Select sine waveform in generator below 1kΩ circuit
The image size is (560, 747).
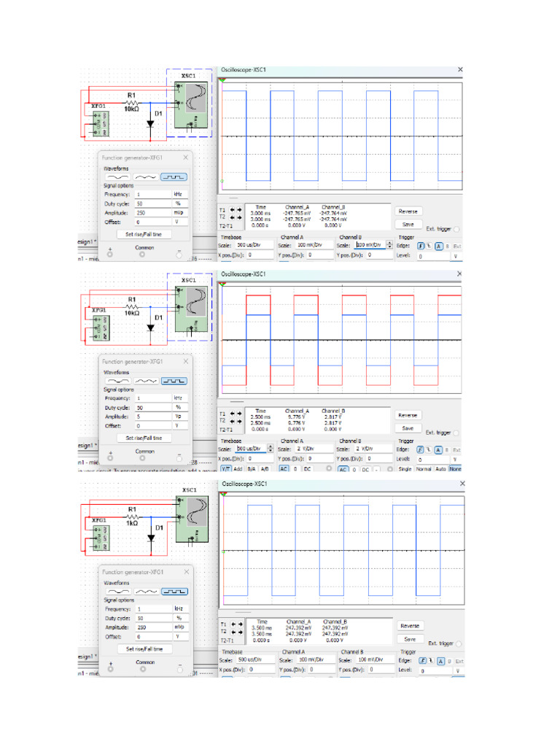119,592
